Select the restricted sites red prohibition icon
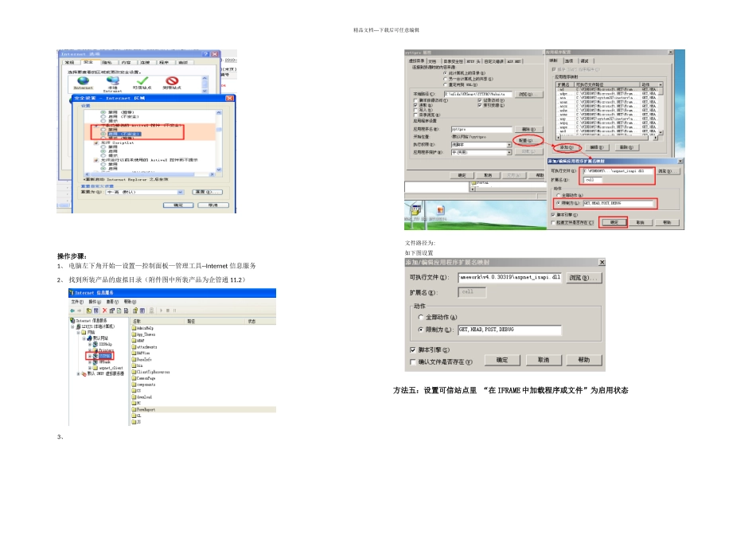 (x=172, y=81)
